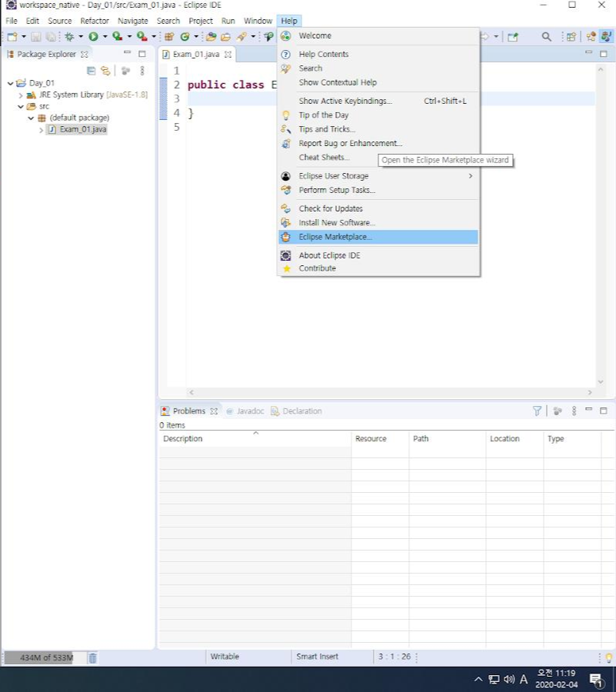This screenshot has height=692, width=616.
Task: Expand the Exam_01.java tree node
Action: point(41,130)
